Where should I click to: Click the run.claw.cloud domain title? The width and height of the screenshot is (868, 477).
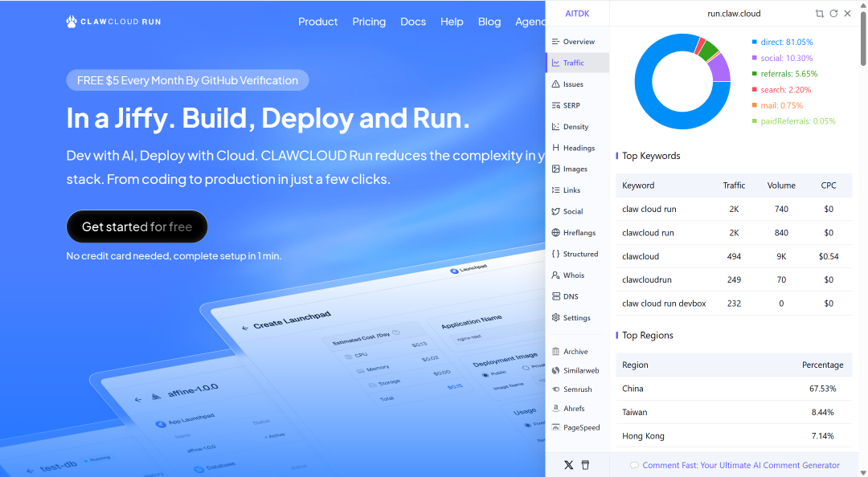tap(734, 14)
